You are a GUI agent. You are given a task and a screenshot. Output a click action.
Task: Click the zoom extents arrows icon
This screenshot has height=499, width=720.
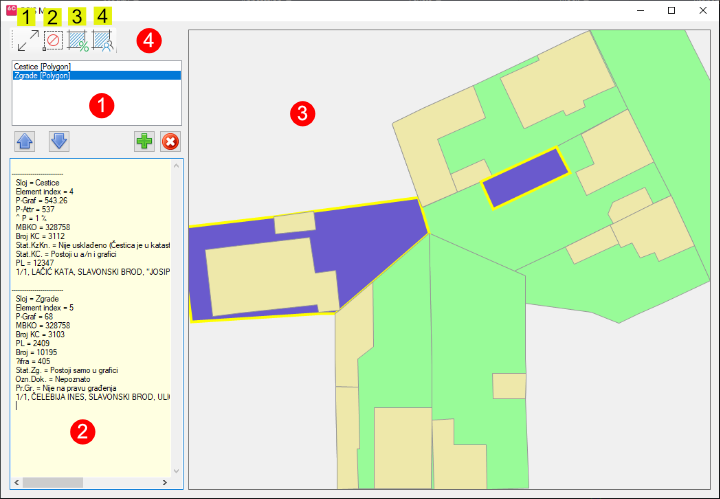[27, 40]
